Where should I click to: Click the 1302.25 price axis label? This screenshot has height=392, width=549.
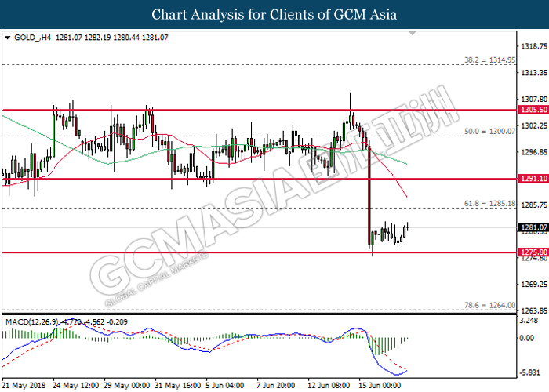click(534, 125)
